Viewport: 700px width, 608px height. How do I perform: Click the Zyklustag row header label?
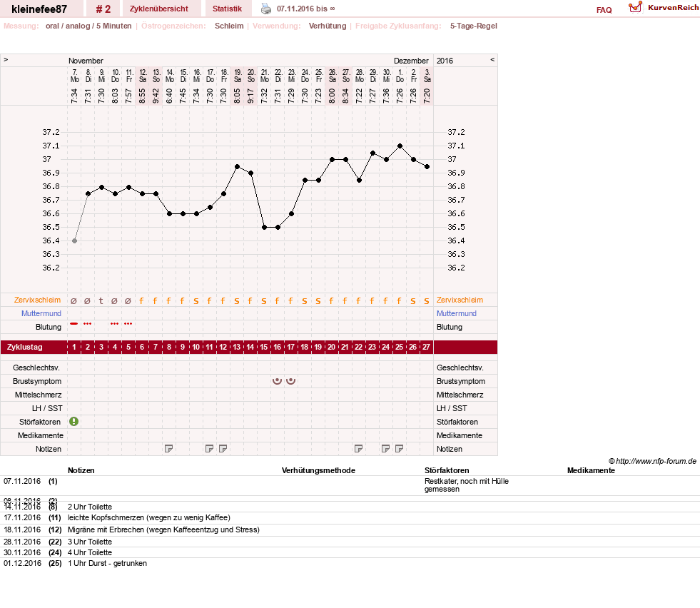(25, 347)
